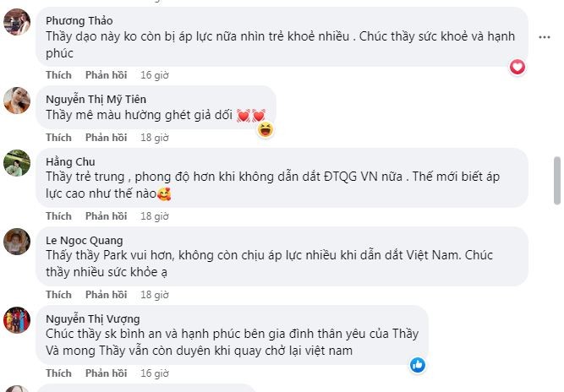This screenshot has height=392, width=564.
Task: Click the heart reaction on Phương Thảo's comment
Action: [517, 67]
